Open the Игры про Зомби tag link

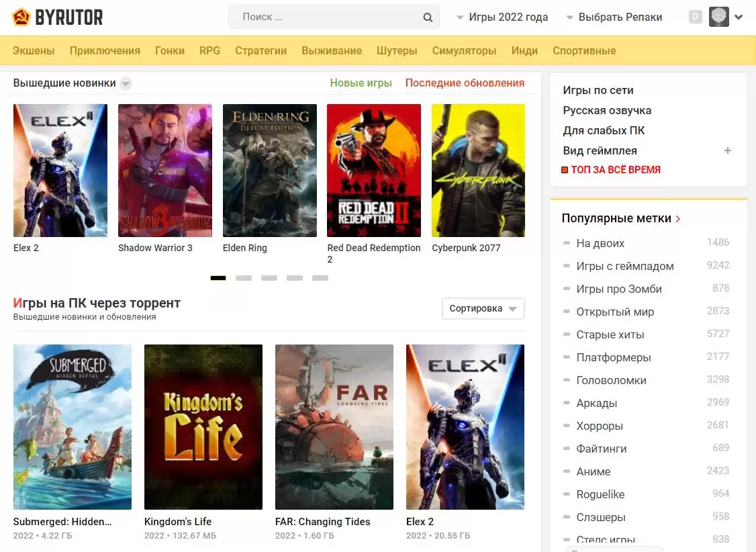[x=619, y=289]
